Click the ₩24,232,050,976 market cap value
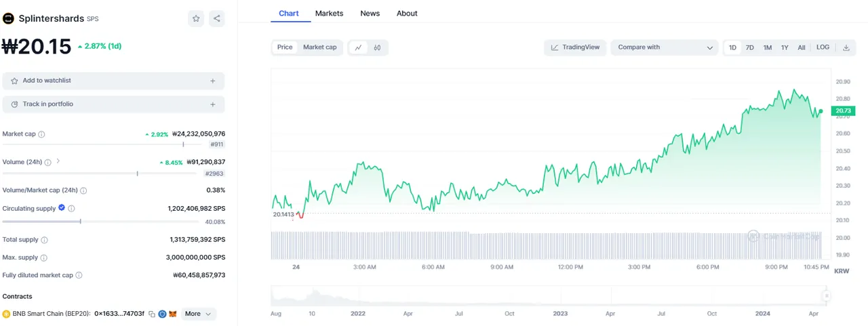 click(x=199, y=134)
